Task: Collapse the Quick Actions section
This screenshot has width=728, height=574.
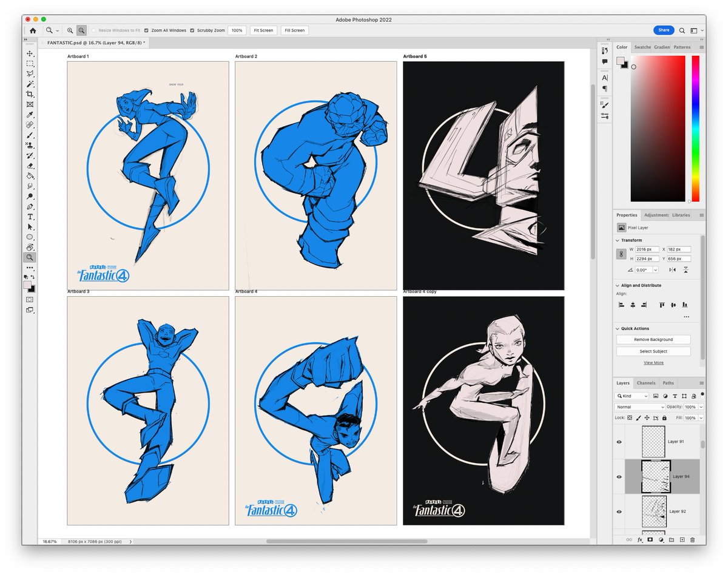Action: tap(618, 329)
